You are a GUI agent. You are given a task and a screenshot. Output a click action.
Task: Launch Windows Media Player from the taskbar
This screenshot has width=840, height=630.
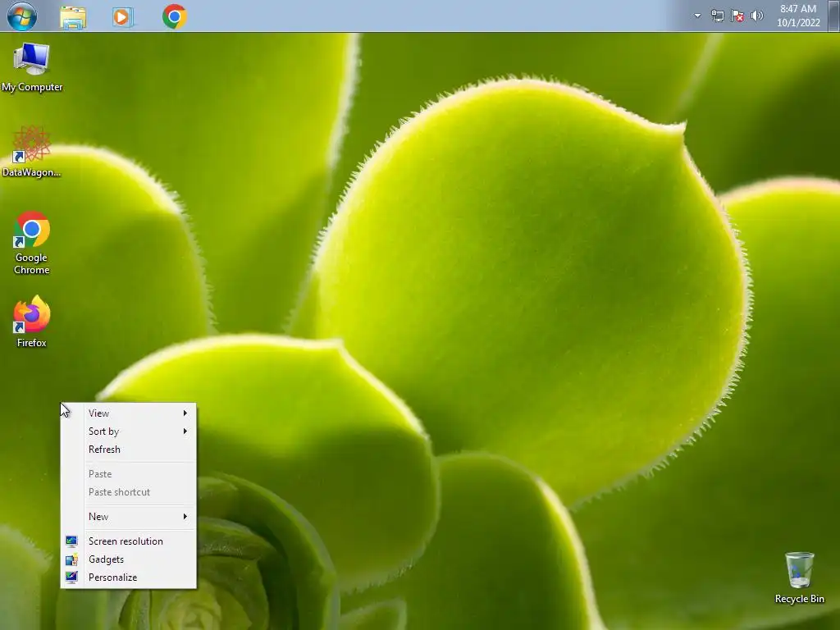(122, 17)
